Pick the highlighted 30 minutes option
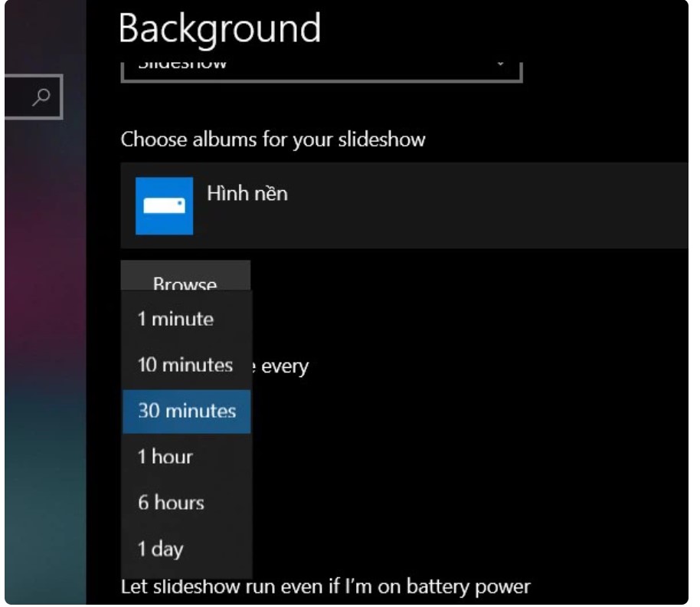The height and width of the screenshot is (607, 700). click(186, 411)
